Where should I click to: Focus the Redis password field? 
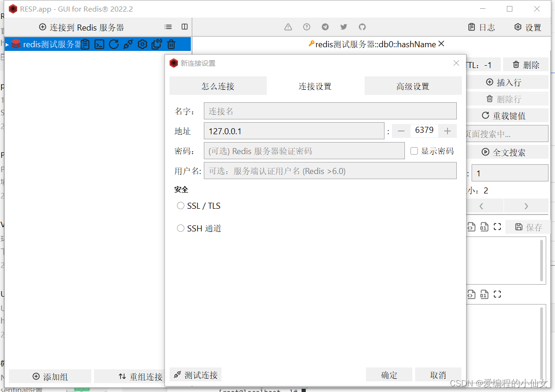[x=304, y=151]
